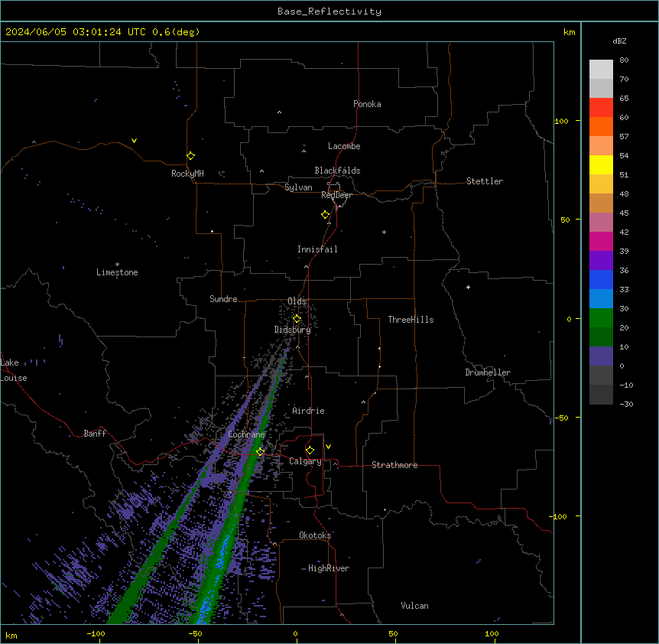The width and height of the screenshot is (659, 644).
Task: Click the Strathmore label
Action: pyautogui.click(x=394, y=465)
